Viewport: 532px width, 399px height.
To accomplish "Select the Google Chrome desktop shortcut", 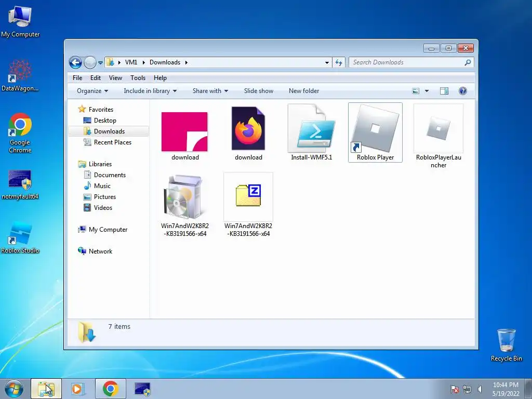I will 20,133.
